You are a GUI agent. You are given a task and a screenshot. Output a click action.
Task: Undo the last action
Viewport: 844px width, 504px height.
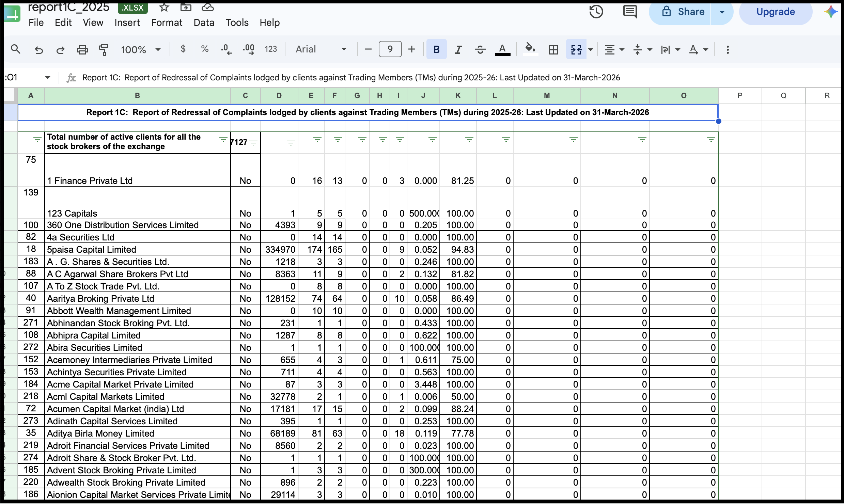click(x=39, y=50)
